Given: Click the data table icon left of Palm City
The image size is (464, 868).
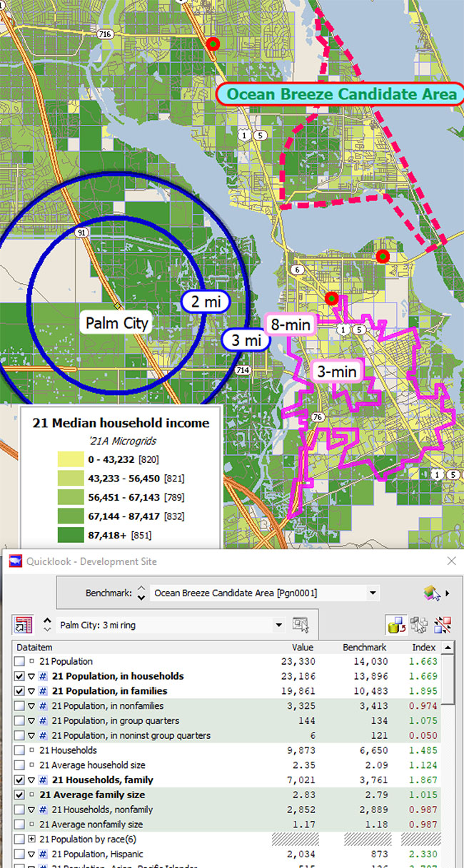Looking at the screenshot, I should 23,626.
